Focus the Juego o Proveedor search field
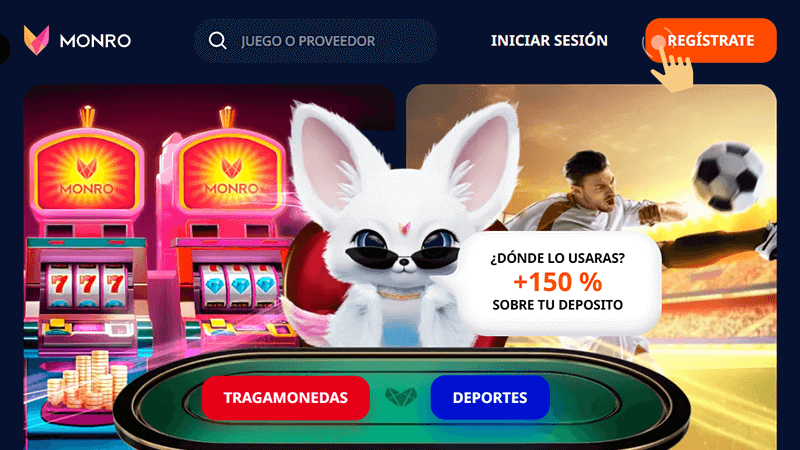The height and width of the screenshot is (450, 800). (315, 41)
